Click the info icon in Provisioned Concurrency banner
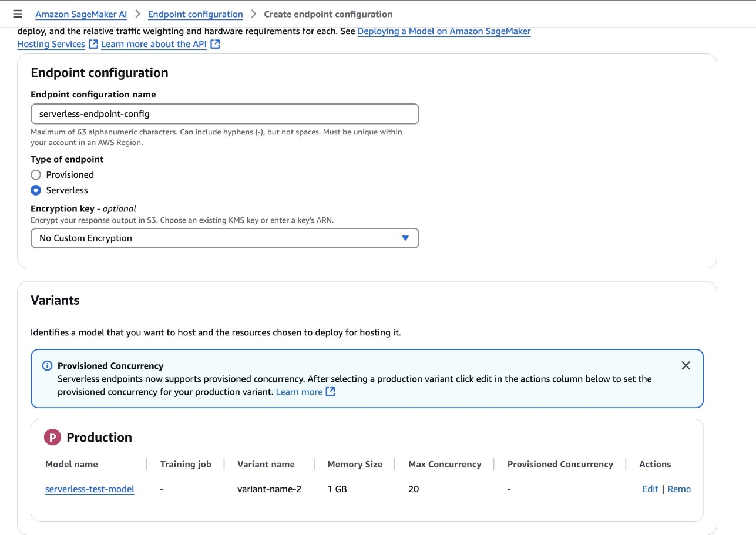 pyautogui.click(x=48, y=366)
